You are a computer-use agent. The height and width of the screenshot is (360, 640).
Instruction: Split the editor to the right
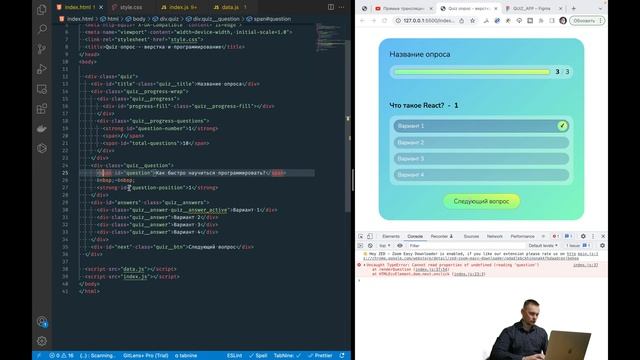(331, 7)
